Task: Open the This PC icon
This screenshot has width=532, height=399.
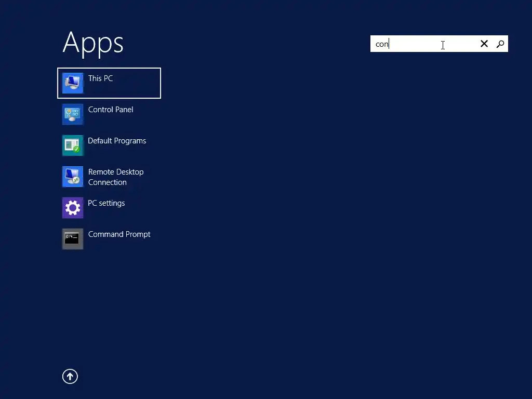Action: pyautogui.click(x=73, y=83)
